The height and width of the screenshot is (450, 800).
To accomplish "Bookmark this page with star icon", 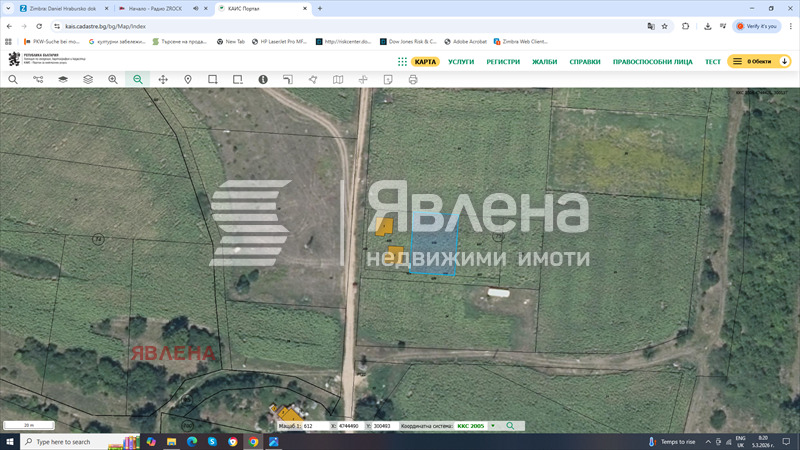I will [665, 26].
